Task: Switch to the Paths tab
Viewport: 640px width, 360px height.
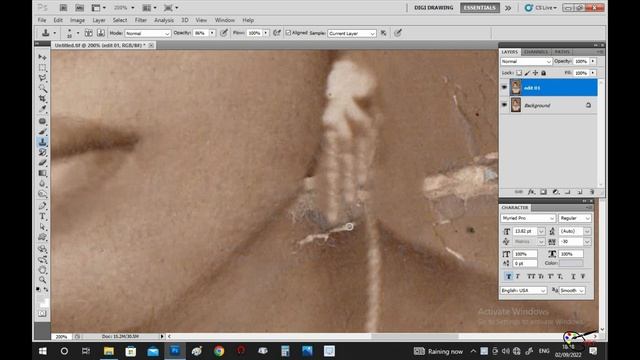Action: click(x=562, y=52)
